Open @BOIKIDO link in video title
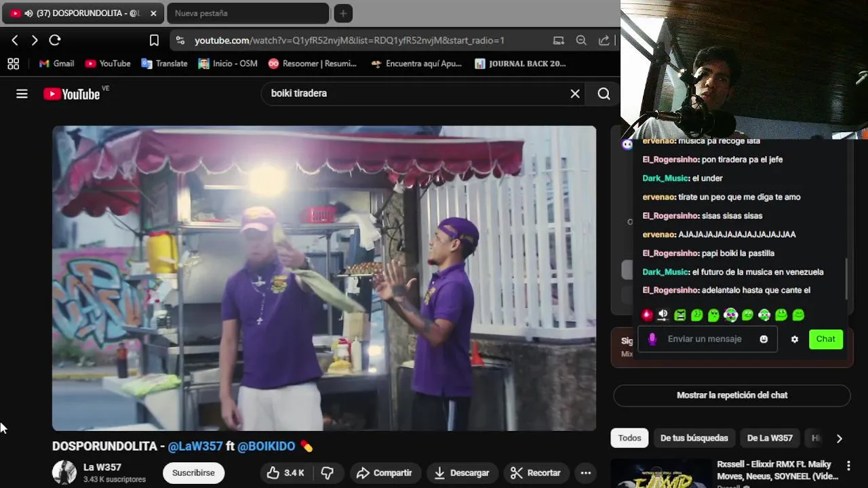Screen dimensions: 868x488 [x=267, y=446]
